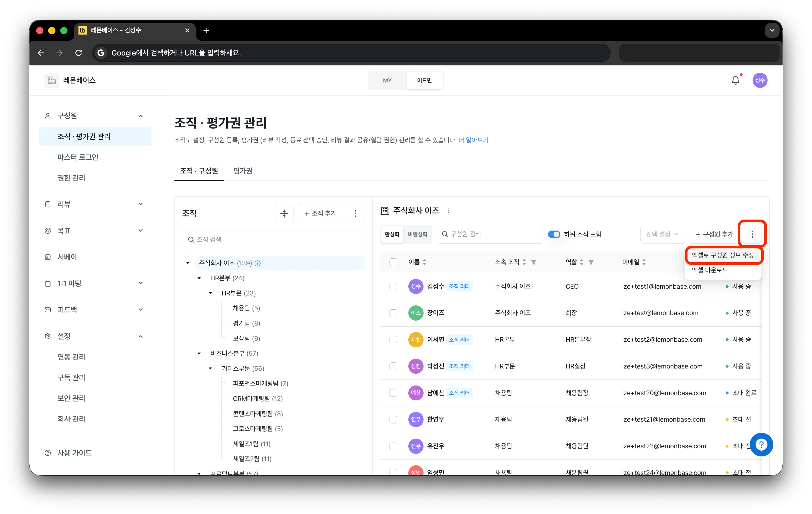Click the 이서연 avatar in the table
Screen dimensions: 812x514
(x=415, y=340)
